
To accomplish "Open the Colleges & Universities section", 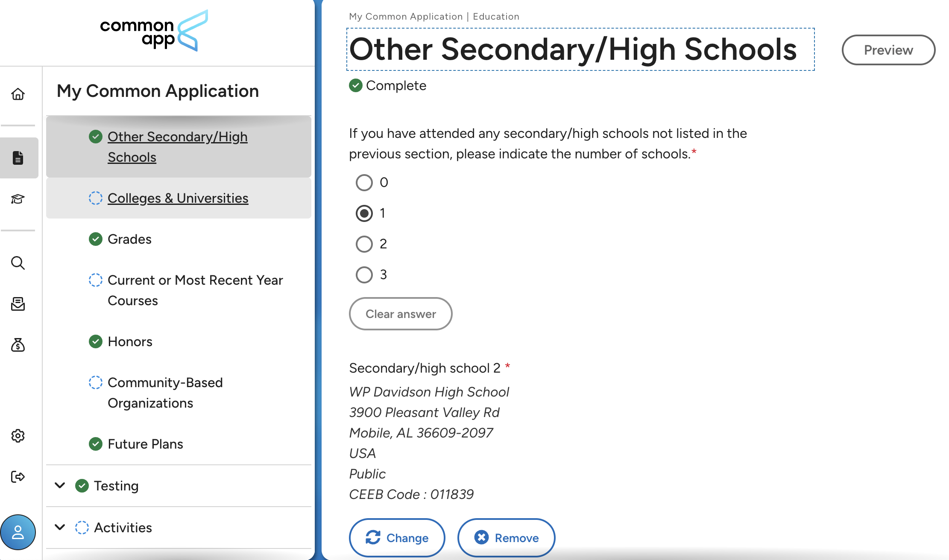I will [x=178, y=198].
